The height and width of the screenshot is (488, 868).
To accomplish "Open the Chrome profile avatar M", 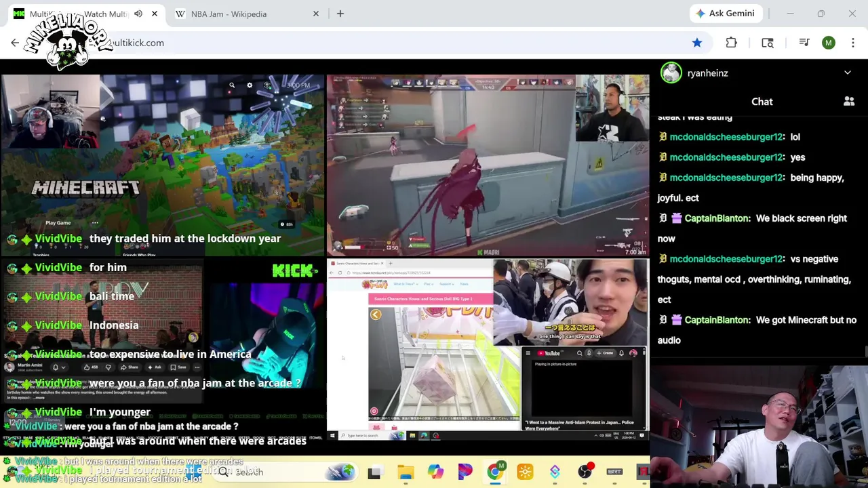I will click(829, 43).
